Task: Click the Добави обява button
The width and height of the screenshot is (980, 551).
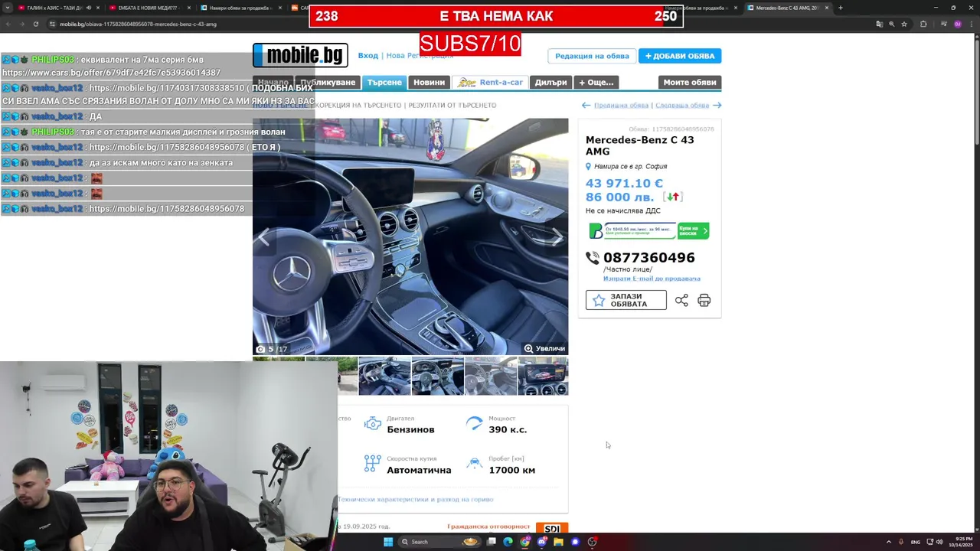Action: tap(680, 56)
